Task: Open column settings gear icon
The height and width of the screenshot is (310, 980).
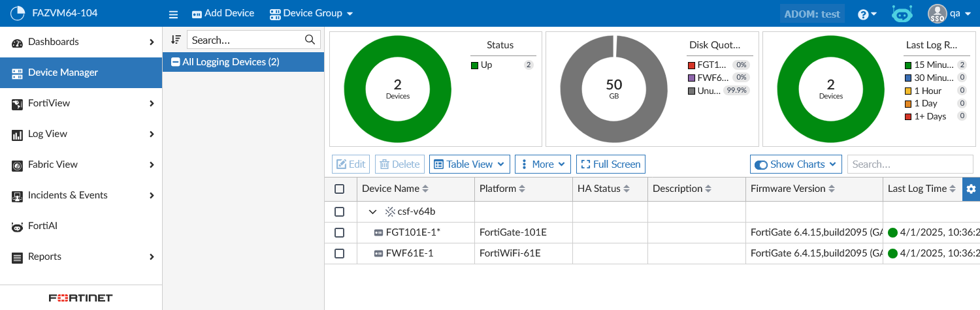Action: [x=971, y=189]
